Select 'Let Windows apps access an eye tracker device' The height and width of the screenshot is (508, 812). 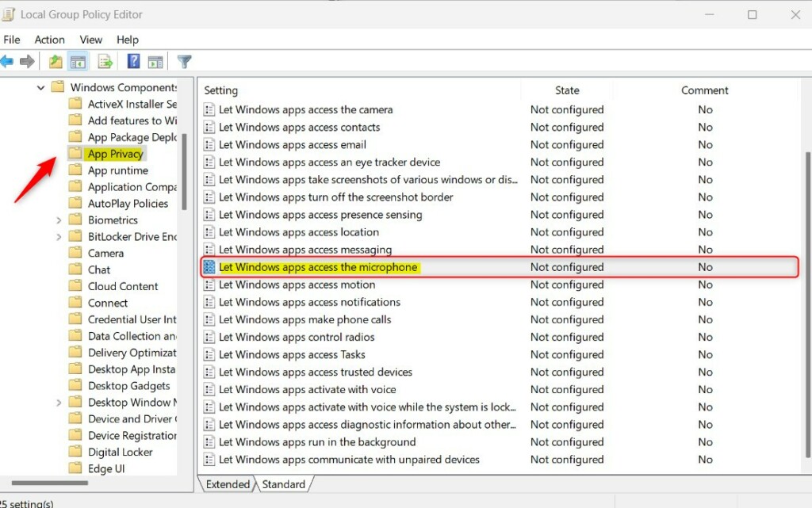pos(329,162)
